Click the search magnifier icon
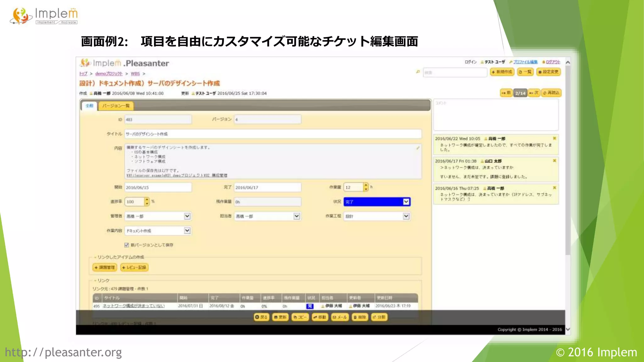Screen dimensions: 644x362 (x=418, y=72)
